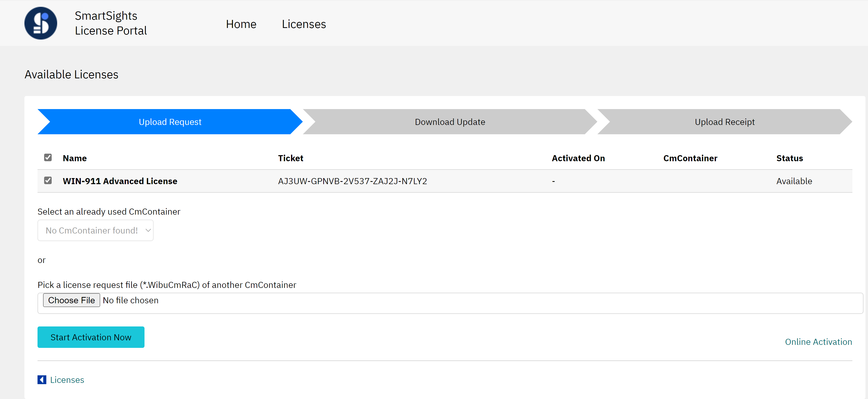This screenshot has width=868, height=399.
Task: Click the WIN-911 Advanced License name
Action: tap(120, 181)
